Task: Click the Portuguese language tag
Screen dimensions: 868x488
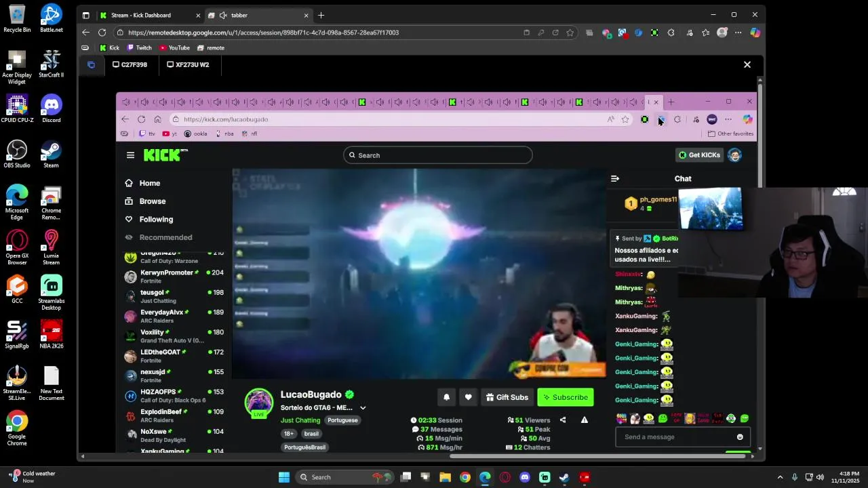Action: 342,420
